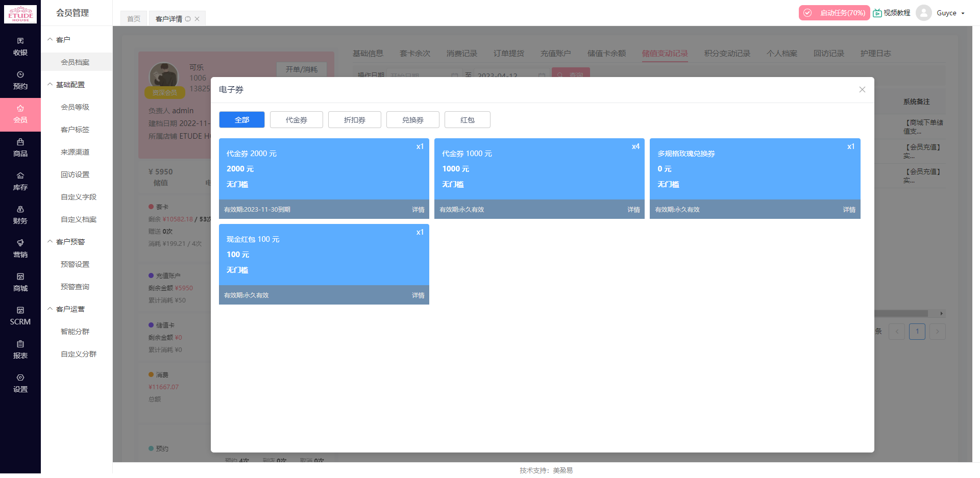980x478 pixels.
Task: Open the 营销 marketing sidebar icon
Action: [20, 249]
